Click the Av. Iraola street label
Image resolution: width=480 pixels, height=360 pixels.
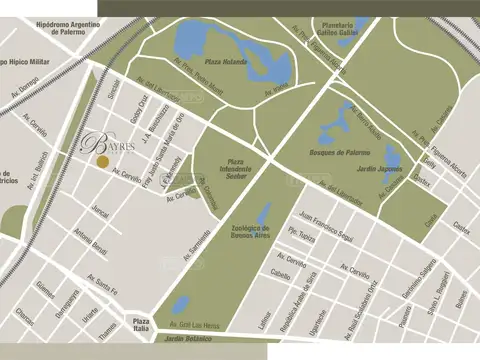coord(276,89)
